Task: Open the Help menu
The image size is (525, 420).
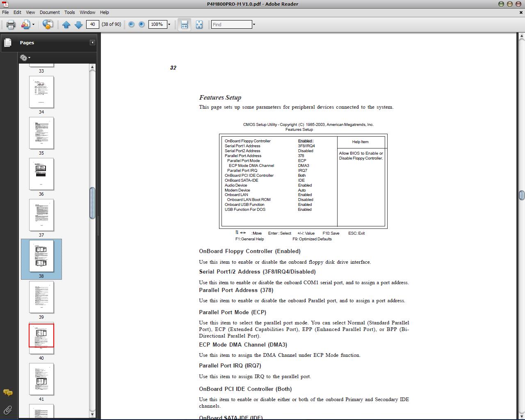Action: click(105, 12)
